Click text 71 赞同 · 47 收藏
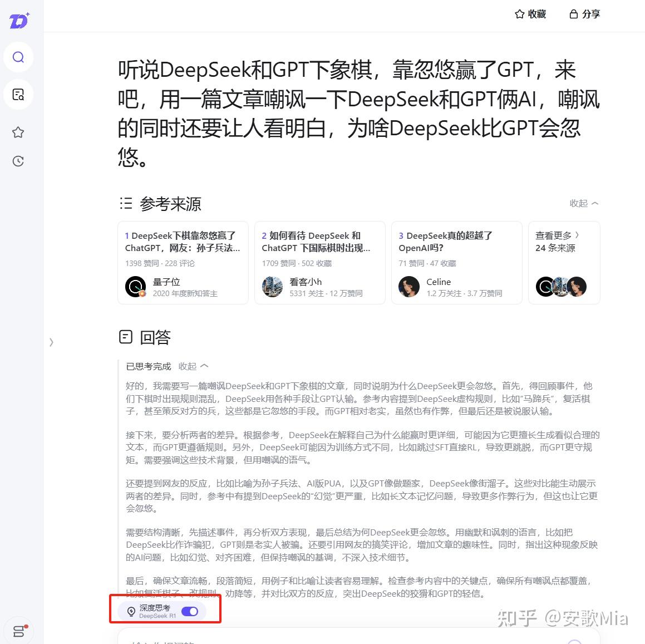This screenshot has width=645, height=644. tap(427, 263)
